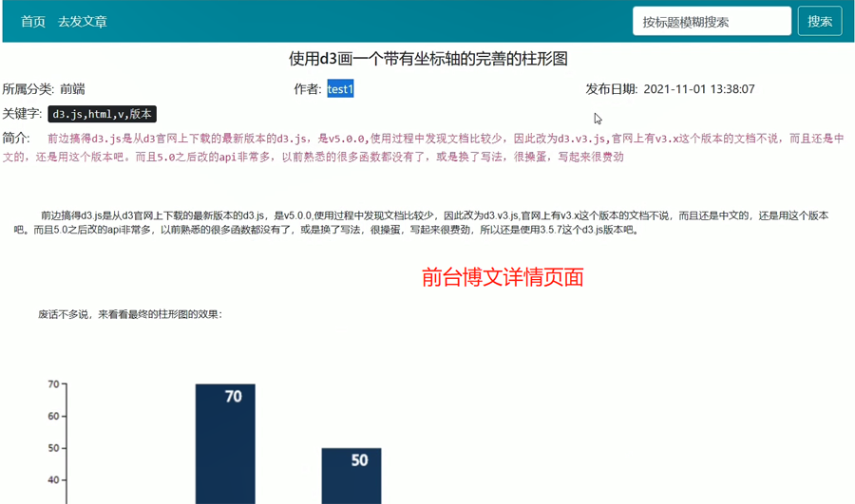Image resolution: width=855 pixels, height=504 pixels.
Task: Click the article body paragraph starting 前边搞得d3.js
Action: point(421,222)
